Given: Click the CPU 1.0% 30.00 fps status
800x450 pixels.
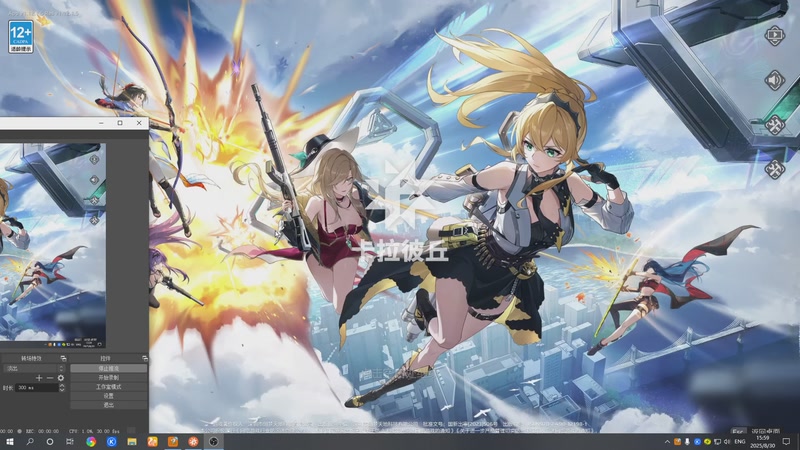Looking at the screenshot, I should [x=94, y=432].
